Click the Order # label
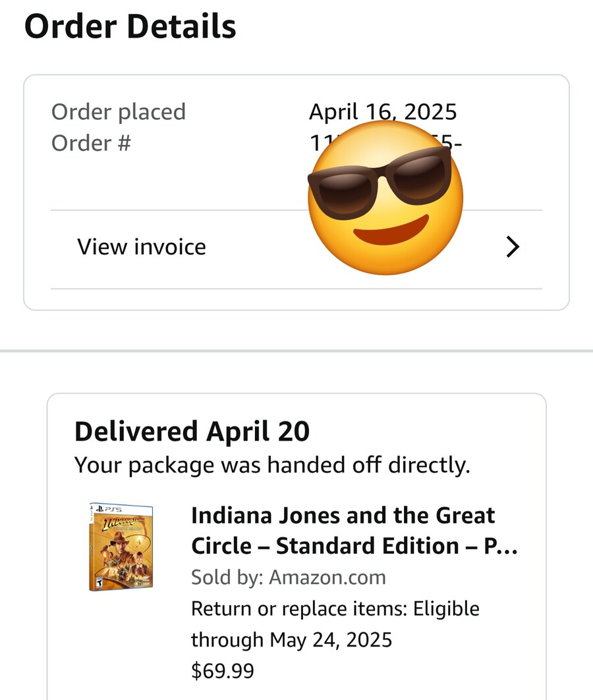 (91, 144)
